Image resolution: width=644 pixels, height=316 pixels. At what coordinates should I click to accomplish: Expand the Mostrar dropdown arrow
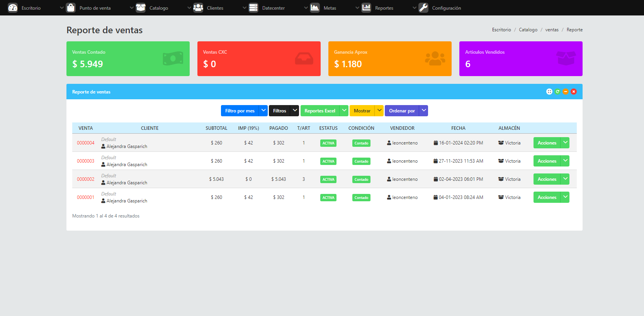[x=379, y=110]
